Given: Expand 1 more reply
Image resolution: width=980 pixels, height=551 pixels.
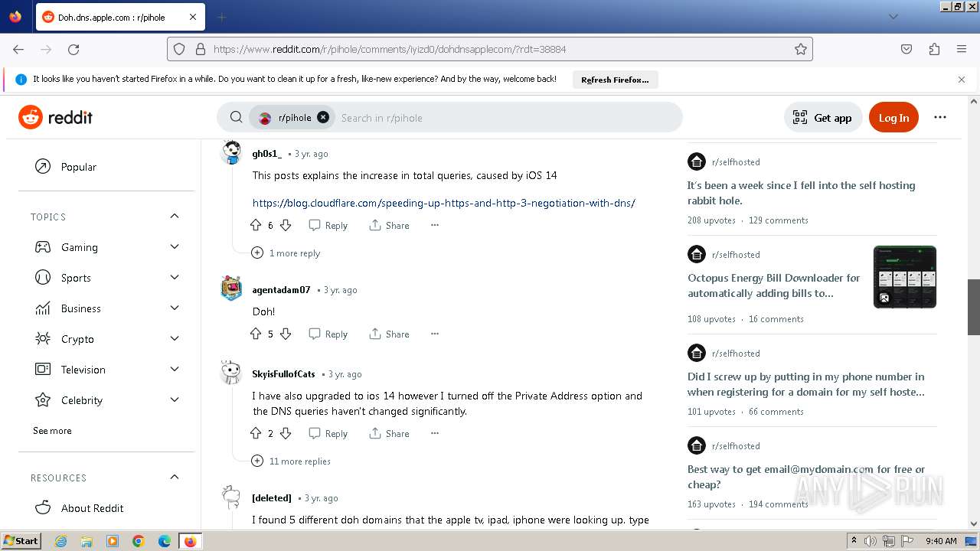Looking at the screenshot, I should coord(286,253).
